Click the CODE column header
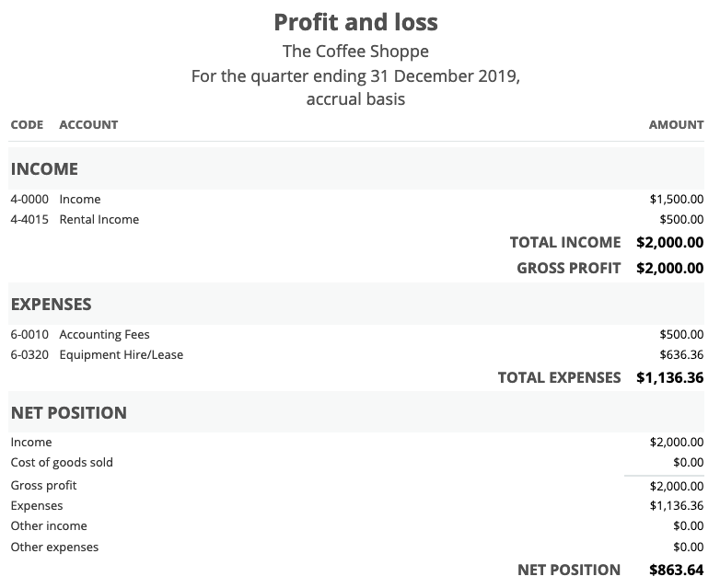The width and height of the screenshot is (720, 588). point(27,125)
